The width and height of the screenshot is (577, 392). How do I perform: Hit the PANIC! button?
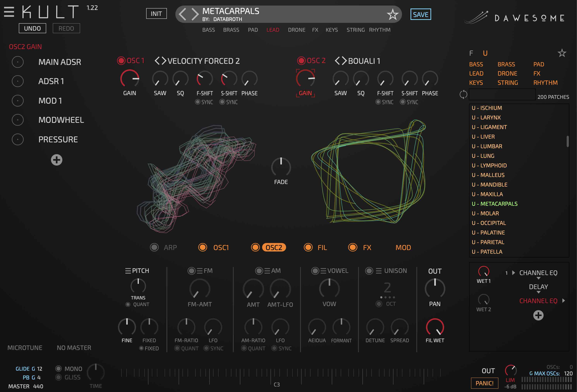(484, 383)
